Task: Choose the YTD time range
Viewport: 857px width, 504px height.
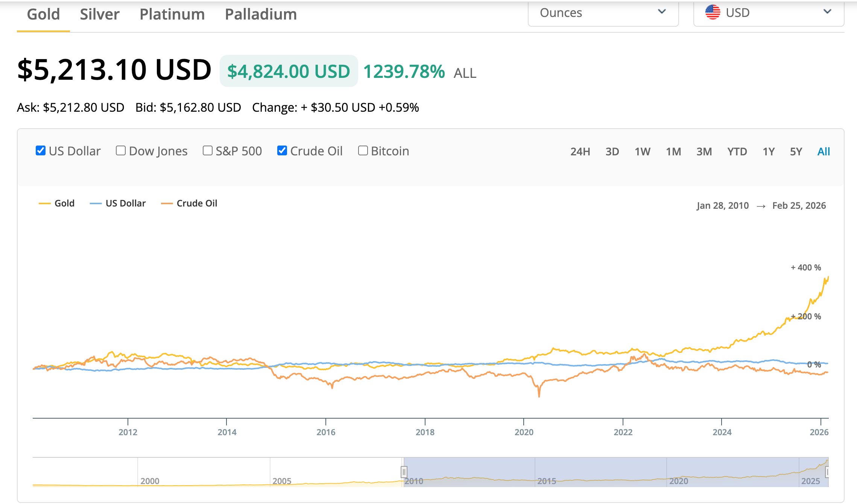Action: click(737, 152)
